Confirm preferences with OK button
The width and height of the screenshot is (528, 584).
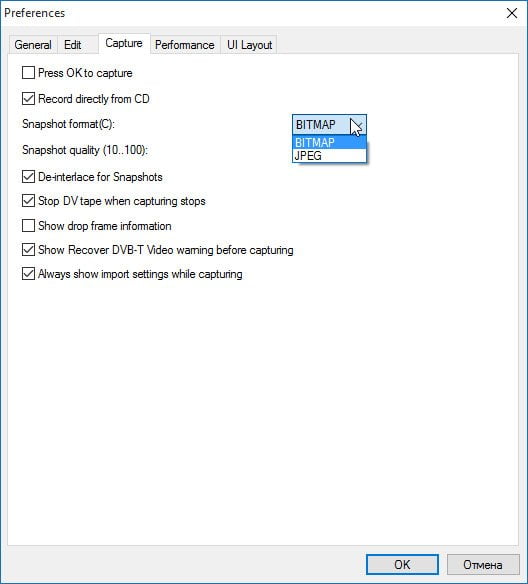402,565
